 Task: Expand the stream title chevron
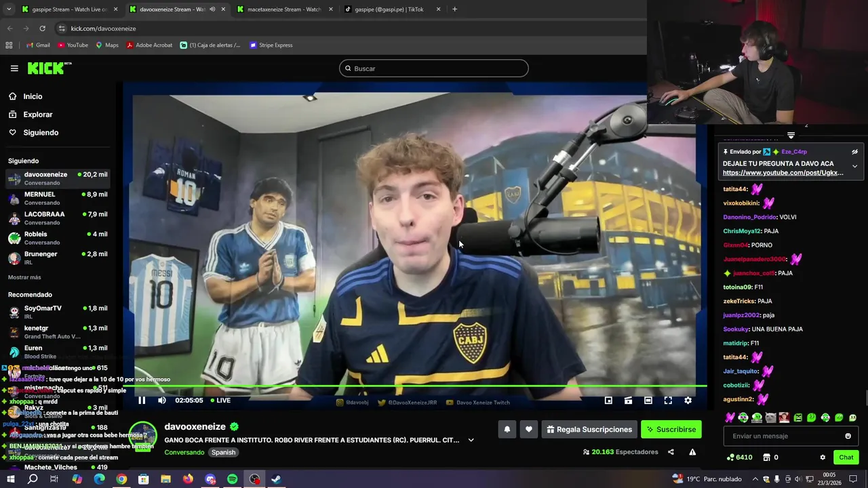pyautogui.click(x=471, y=440)
